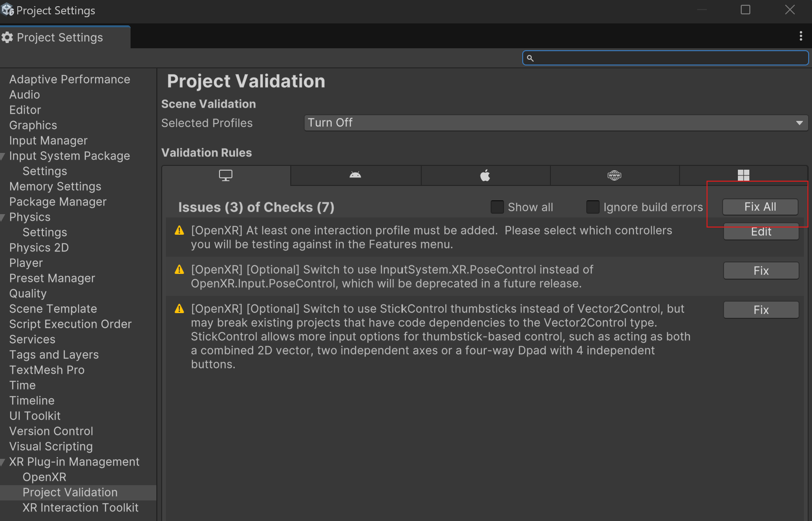This screenshot has height=521, width=812.
Task: Collapse the Input System Package section
Action: (x=3, y=156)
